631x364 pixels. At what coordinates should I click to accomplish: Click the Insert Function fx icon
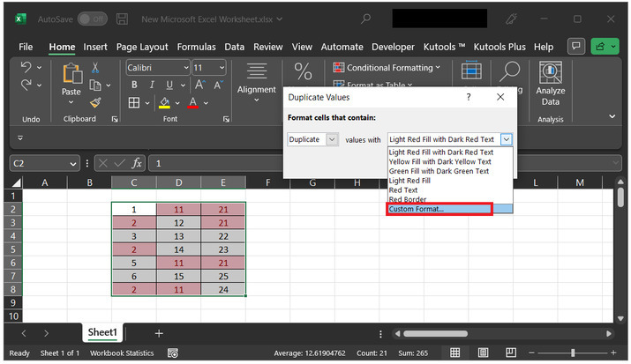click(x=137, y=164)
